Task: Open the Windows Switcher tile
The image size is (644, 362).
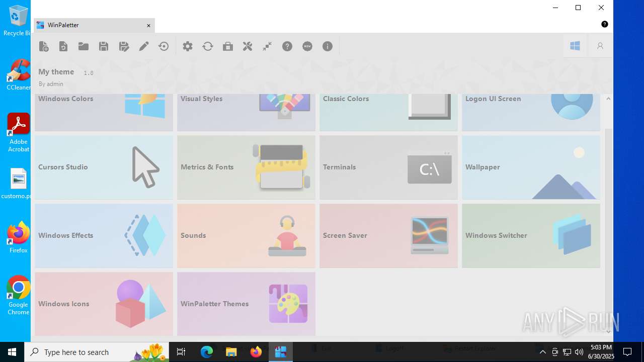Action: [x=531, y=236]
